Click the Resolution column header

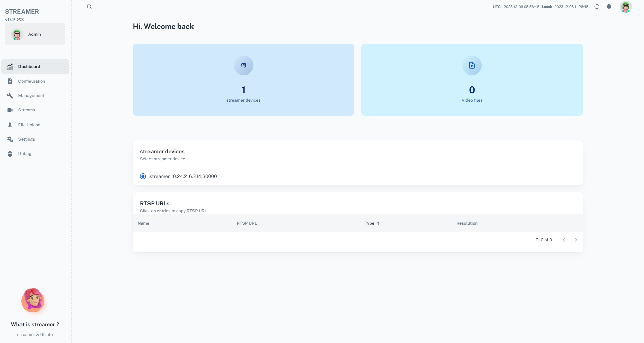pyautogui.click(x=467, y=223)
